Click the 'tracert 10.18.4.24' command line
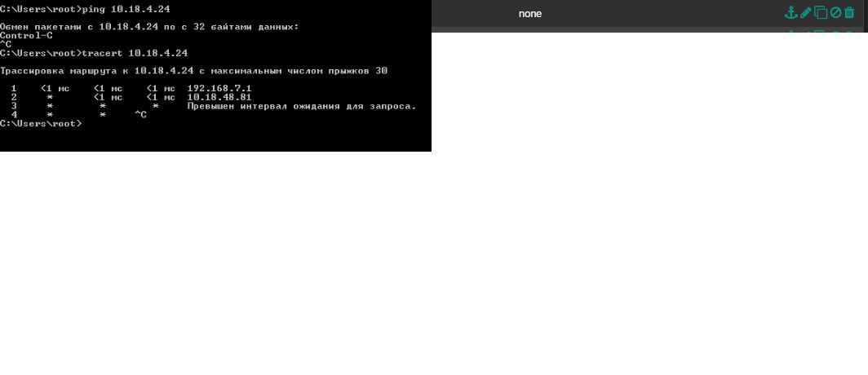 coord(94,53)
